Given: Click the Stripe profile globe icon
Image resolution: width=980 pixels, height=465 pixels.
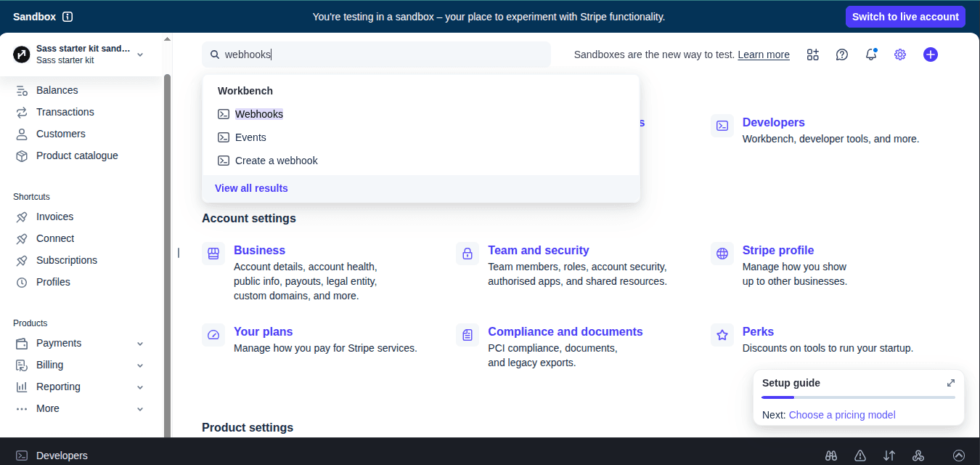Looking at the screenshot, I should click(x=722, y=254).
